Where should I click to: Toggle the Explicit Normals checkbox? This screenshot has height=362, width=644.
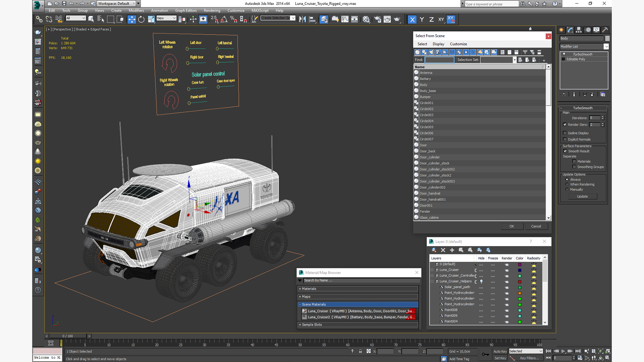click(565, 139)
